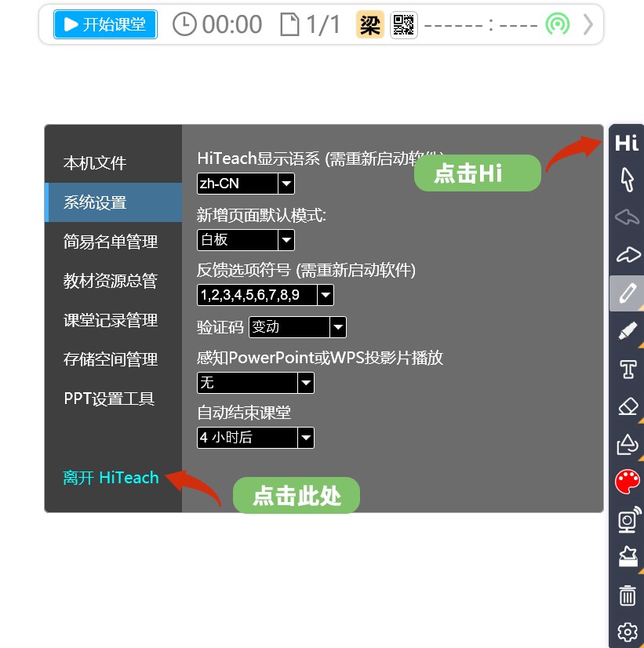Image resolution: width=644 pixels, height=648 pixels.
Task: Open the color palette
Action: tap(627, 482)
